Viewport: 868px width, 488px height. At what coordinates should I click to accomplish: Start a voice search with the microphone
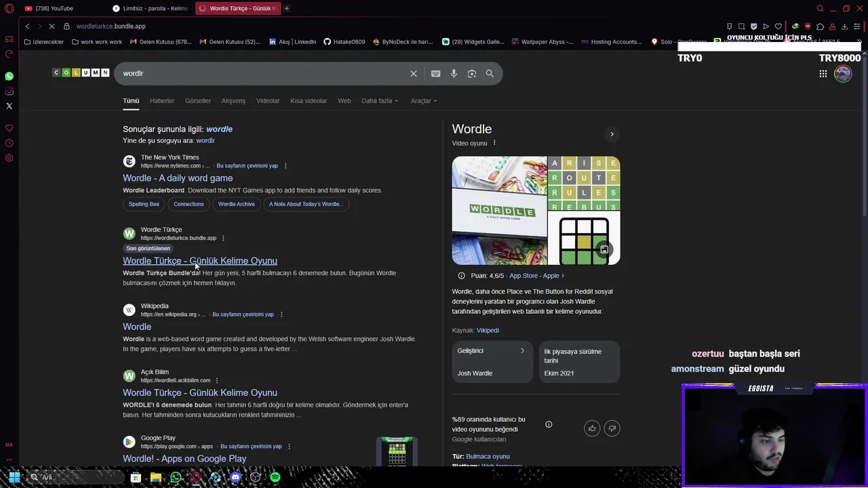tap(454, 73)
